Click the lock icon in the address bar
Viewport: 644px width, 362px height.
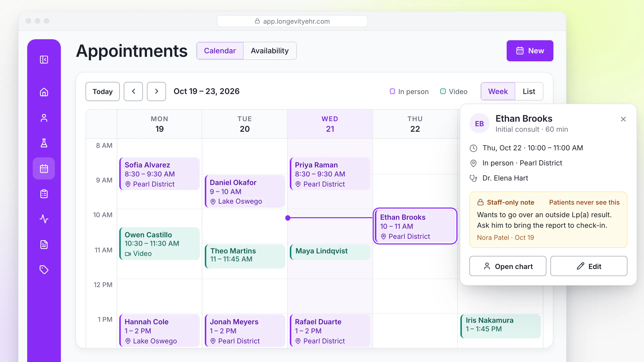click(257, 21)
